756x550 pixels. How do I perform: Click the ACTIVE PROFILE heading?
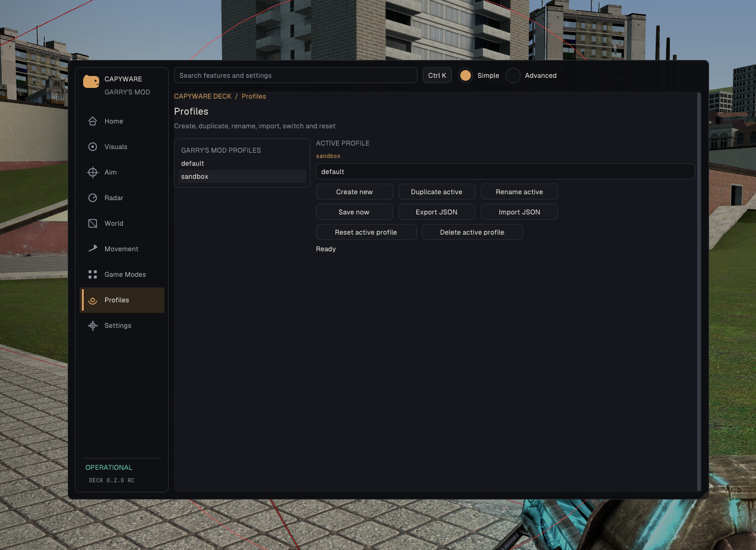coord(343,143)
